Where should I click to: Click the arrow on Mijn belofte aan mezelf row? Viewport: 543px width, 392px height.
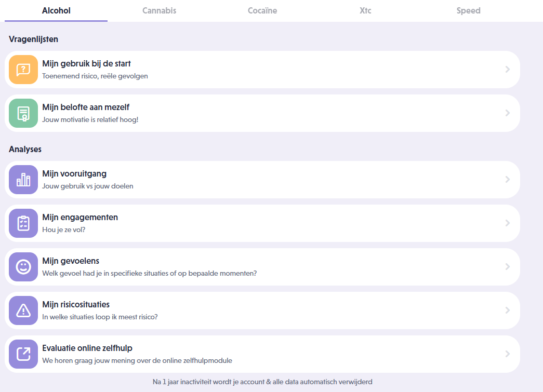508,113
